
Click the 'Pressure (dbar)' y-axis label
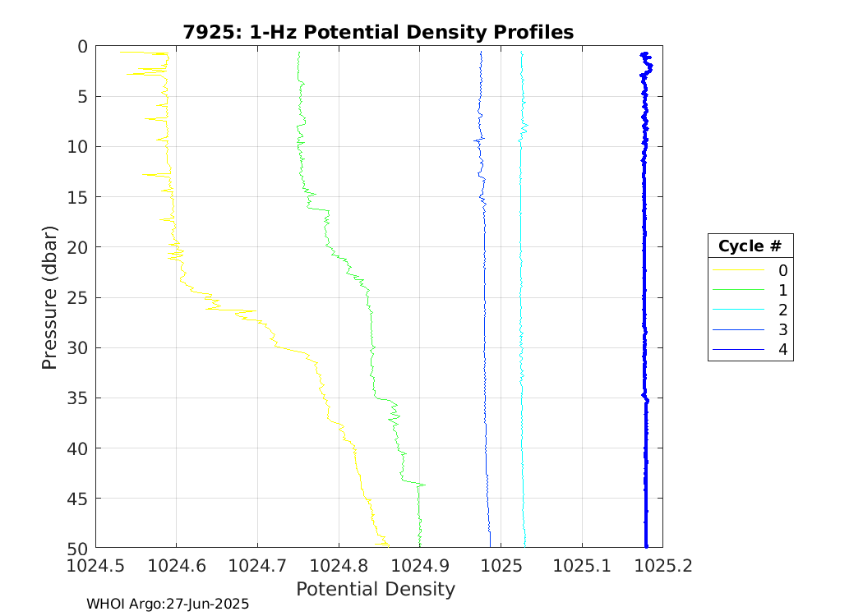pyautogui.click(x=49, y=297)
